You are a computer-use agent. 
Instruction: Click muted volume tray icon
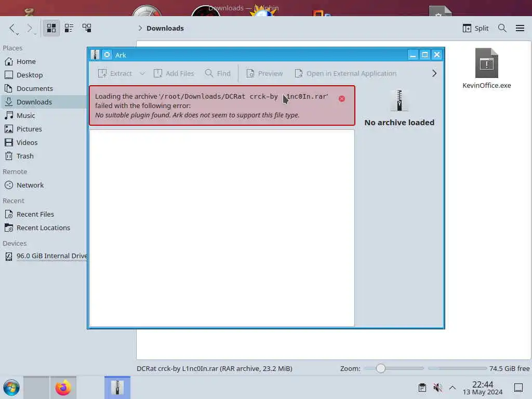coord(437,388)
